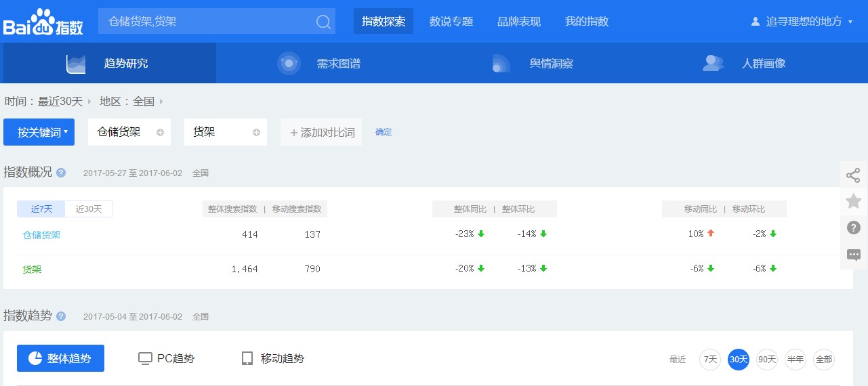Image resolution: width=868 pixels, height=386 pixels.
Task: Click the 添加对比词 button
Action: pyautogui.click(x=322, y=132)
